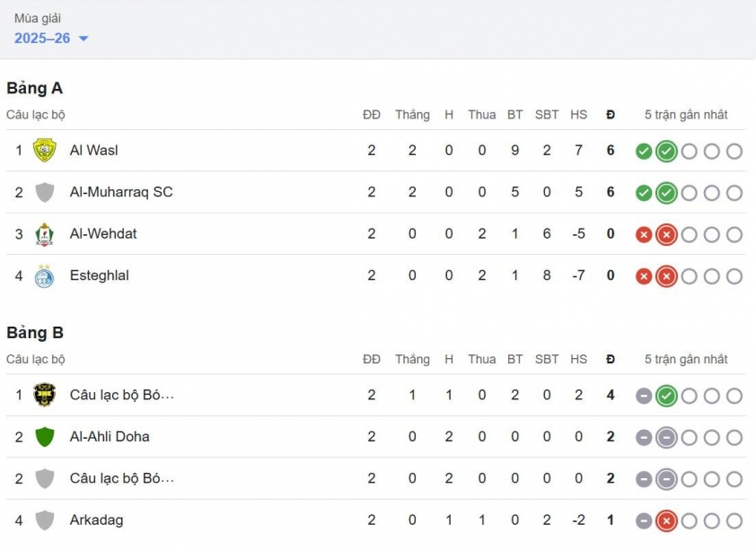Select the Al-Wehdat team name
Image resolution: width=756 pixels, height=550 pixels.
point(103,234)
